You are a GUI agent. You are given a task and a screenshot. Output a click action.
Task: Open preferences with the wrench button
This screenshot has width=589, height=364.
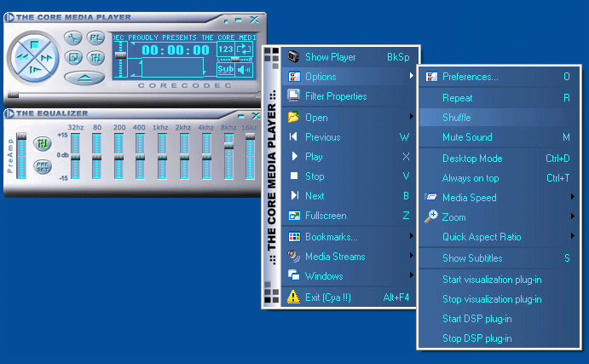pyautogui.click(x=72, y=38)
